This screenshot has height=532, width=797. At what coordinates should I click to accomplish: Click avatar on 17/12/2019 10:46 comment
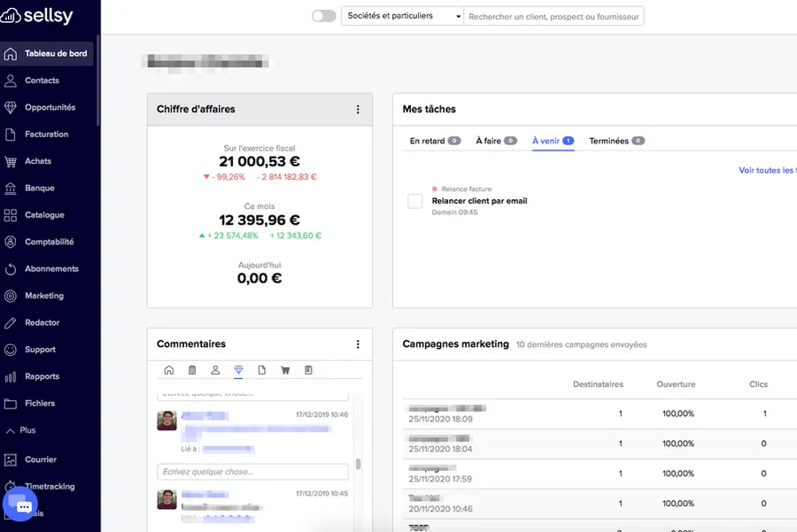pos(166,420)
